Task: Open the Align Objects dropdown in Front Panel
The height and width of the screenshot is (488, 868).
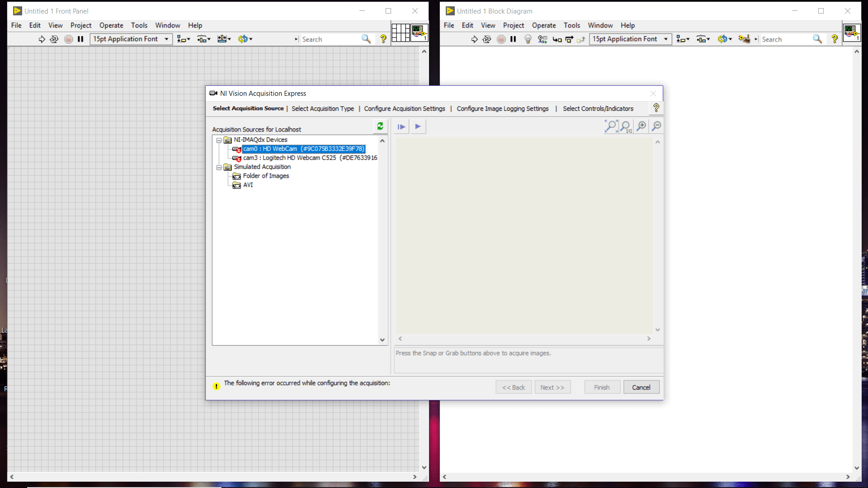Action: pos(183,39)
